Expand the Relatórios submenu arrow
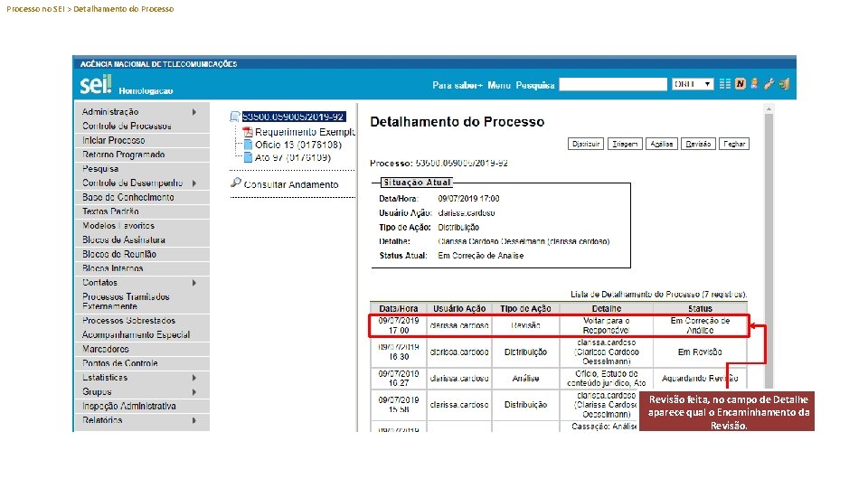 194,420
